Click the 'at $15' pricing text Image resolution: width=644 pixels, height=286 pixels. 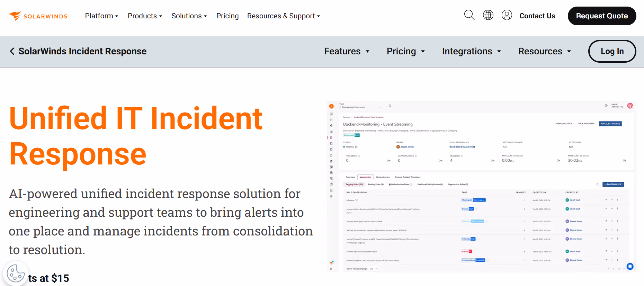click(x=54, y=278)
